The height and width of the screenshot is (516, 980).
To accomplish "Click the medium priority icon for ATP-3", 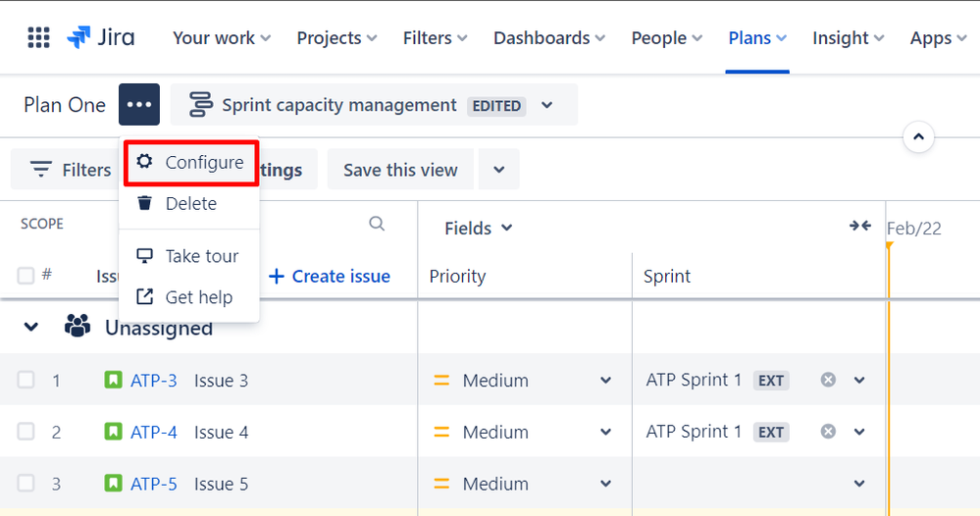I will coord(441,380).
